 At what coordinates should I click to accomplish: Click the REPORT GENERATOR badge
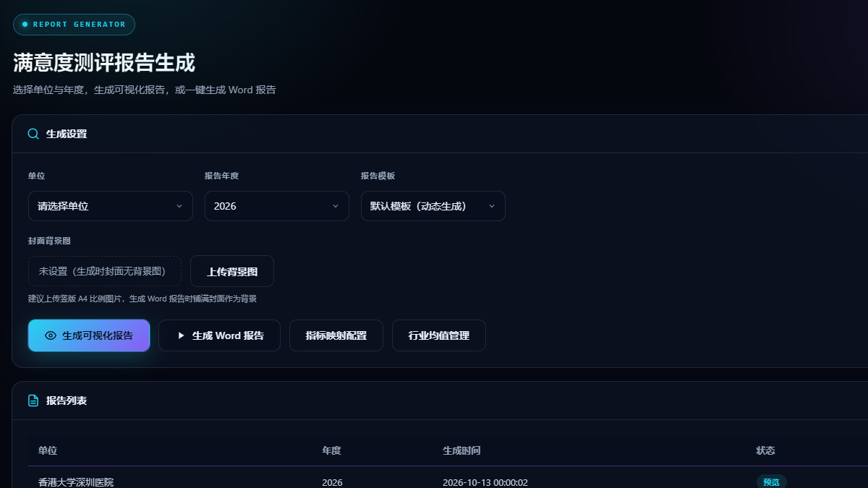74,25
